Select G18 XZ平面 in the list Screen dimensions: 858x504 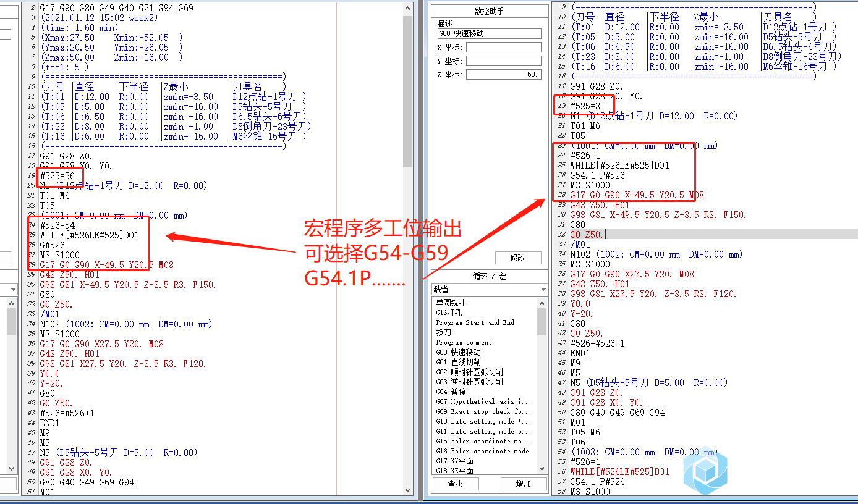point(454,471)
